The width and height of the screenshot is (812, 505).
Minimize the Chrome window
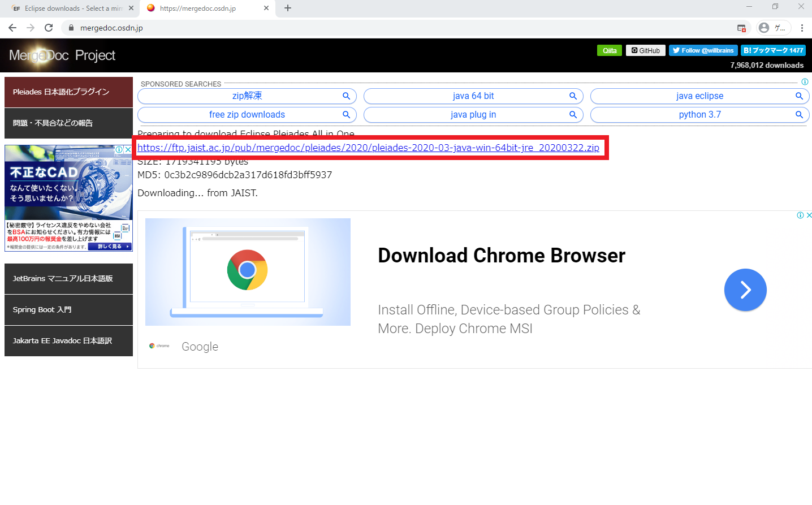click(749, 7)
